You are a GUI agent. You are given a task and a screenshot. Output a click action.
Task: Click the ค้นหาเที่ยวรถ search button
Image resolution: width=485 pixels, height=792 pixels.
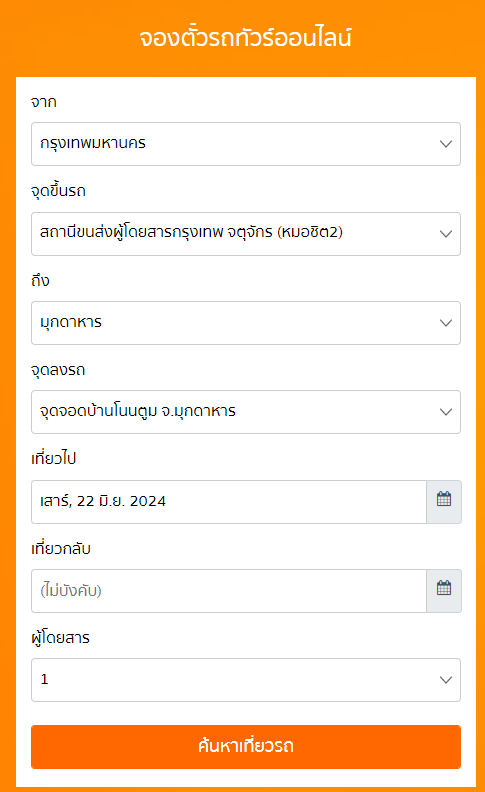(x=246, y=747)
